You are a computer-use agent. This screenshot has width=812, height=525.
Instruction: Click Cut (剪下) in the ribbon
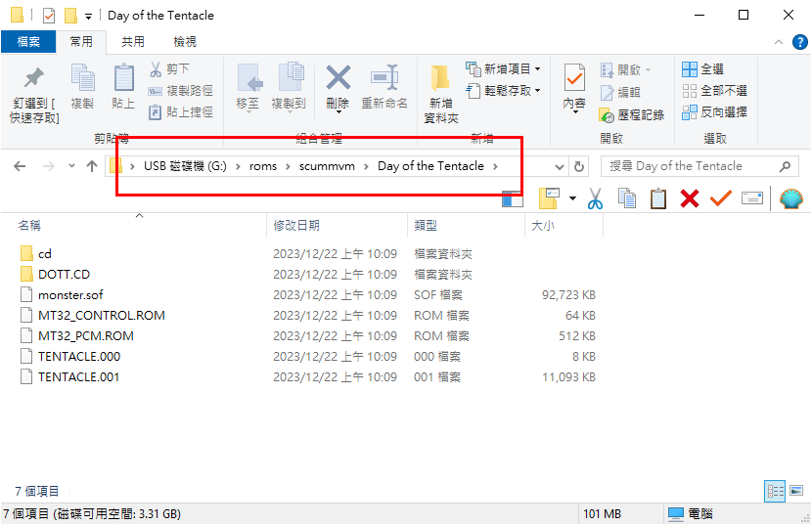pos(170,68)
